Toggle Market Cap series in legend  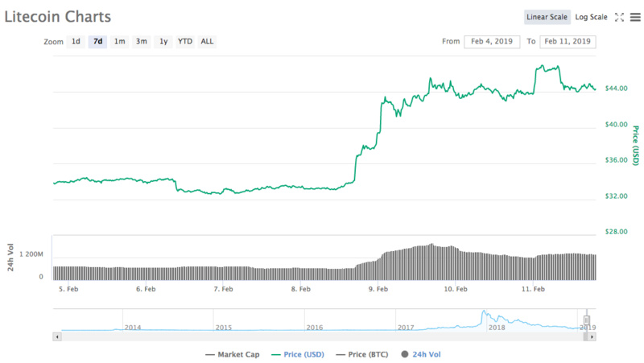233,354
